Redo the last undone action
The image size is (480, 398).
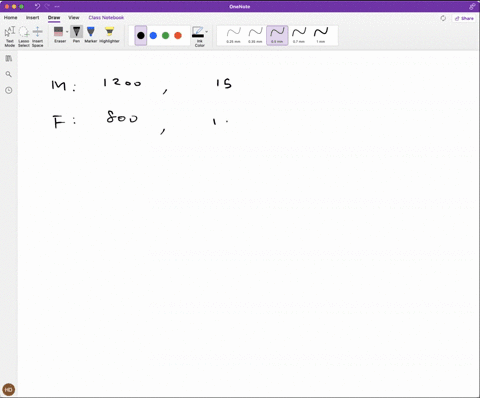(47, 6)
